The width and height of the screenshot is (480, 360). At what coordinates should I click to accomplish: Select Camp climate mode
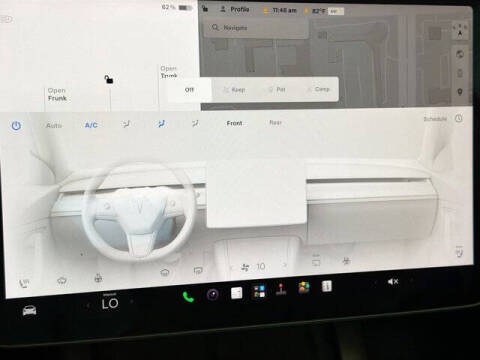(x=319, y=89)
